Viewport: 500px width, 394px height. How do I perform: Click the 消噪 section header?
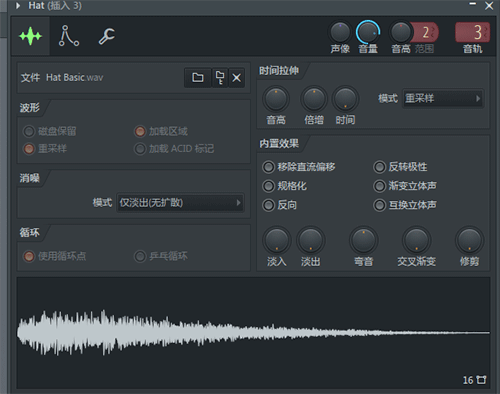30,178
